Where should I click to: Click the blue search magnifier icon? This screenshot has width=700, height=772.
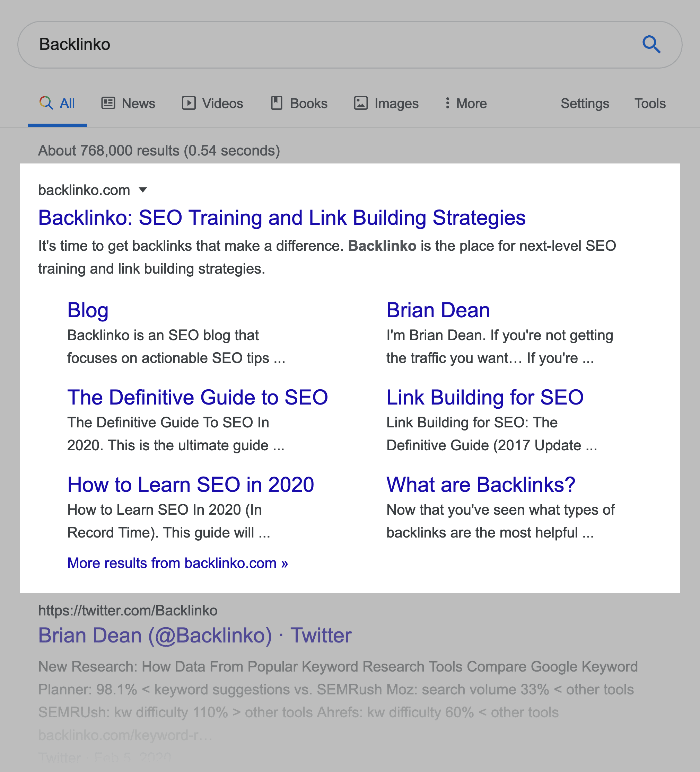click(x=651, y=44)
